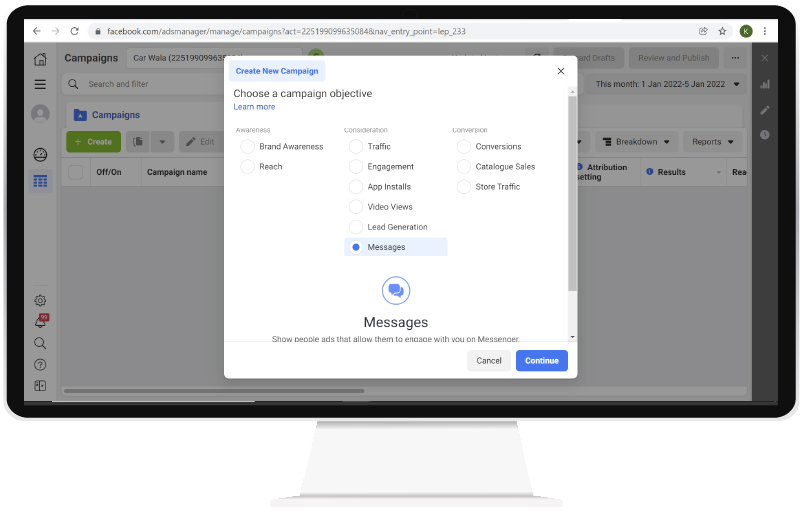
Task: Select the Lead Generation objective
Action: click(388, 227)
